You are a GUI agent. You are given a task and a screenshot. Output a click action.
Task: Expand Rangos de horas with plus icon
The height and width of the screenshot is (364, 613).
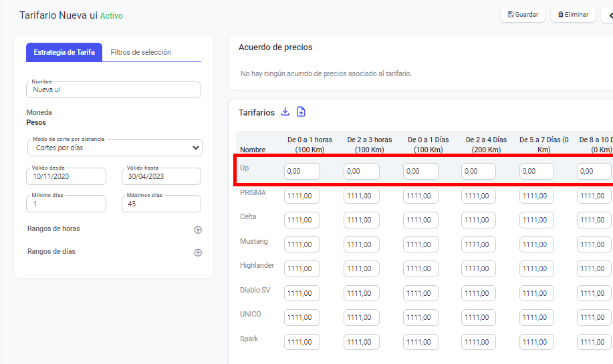click(x=198, y=230)
